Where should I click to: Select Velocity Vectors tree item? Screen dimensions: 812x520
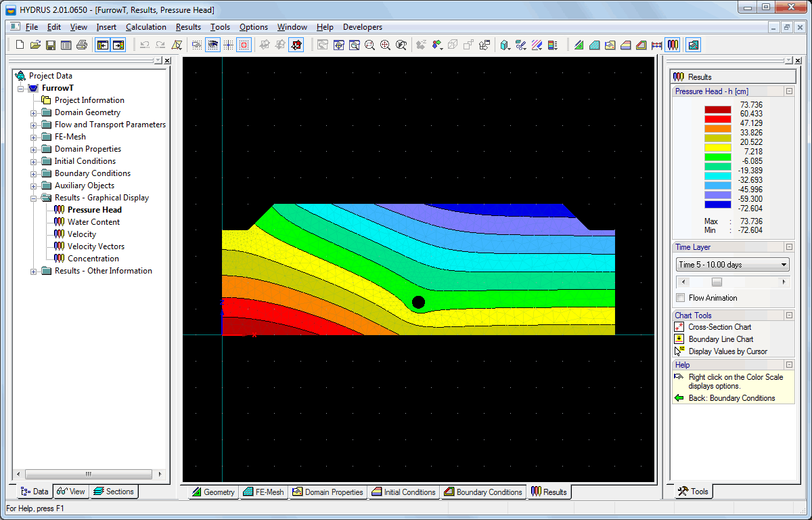click(96, 246)
